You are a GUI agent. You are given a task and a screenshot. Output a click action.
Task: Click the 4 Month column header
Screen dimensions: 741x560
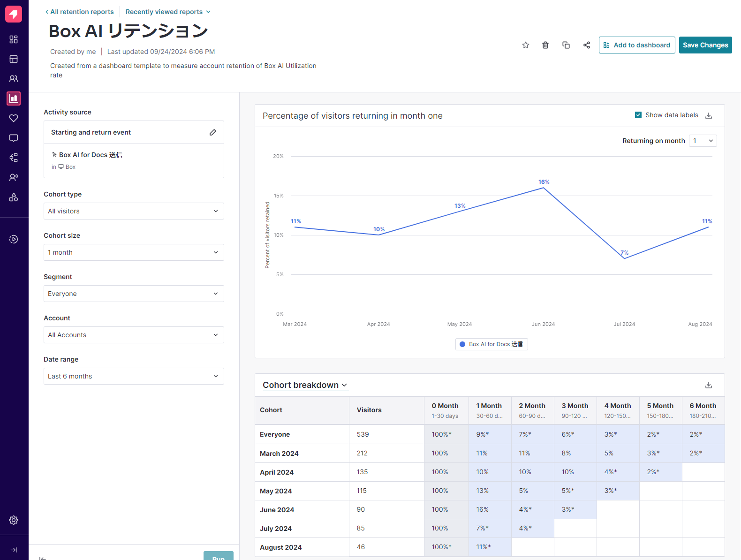click(x=618, y=410)
